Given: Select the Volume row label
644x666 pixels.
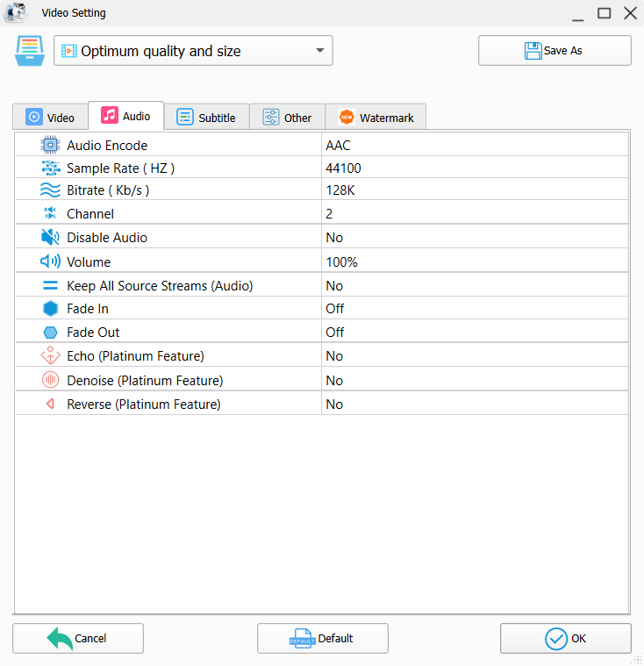Looking at the screenshot, I should (x=89, y=262).
